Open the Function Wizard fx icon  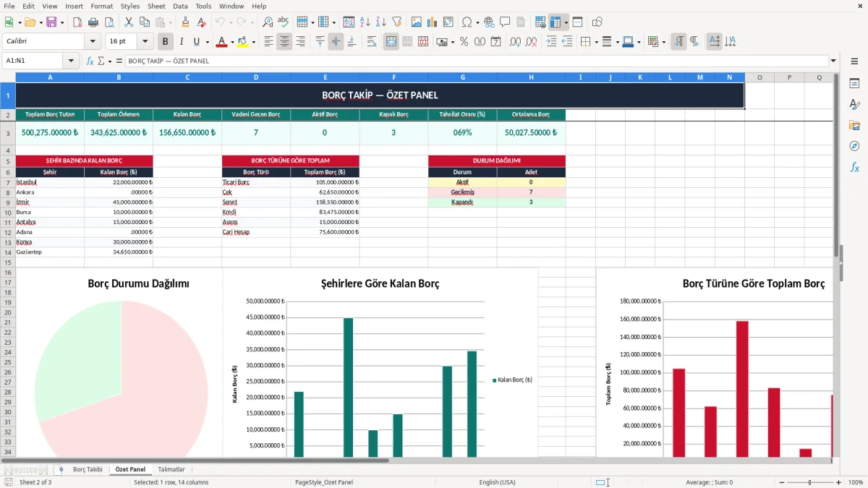pyautogui.click(x=90, y=61)
